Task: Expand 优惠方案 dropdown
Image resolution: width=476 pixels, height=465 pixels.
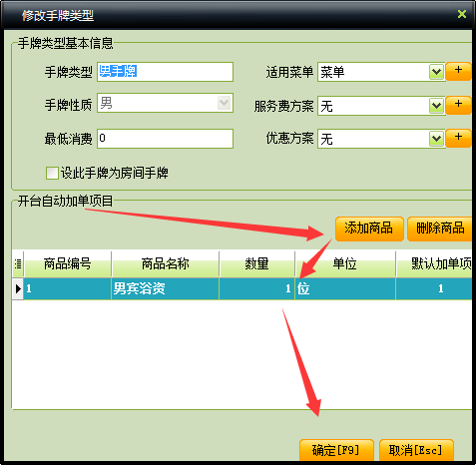Action: point(436,139)
